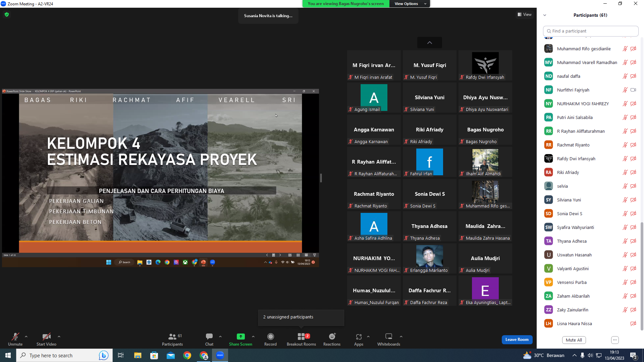This screenshot has width=644, height=362.
Task: Open the Reactions icon
Action: (332, 337)
